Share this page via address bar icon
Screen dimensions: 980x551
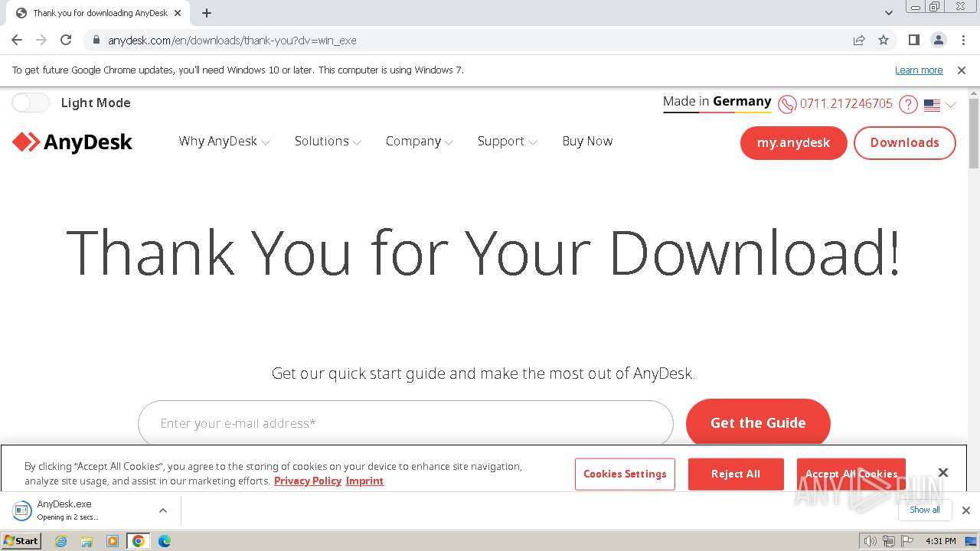click(x=859, y=41)
